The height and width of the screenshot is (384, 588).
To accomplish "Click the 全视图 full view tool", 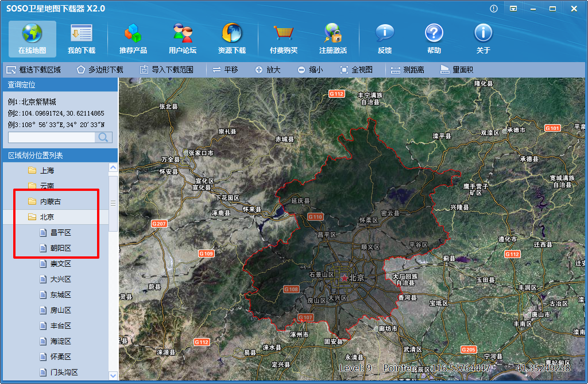I will (356, 70).
